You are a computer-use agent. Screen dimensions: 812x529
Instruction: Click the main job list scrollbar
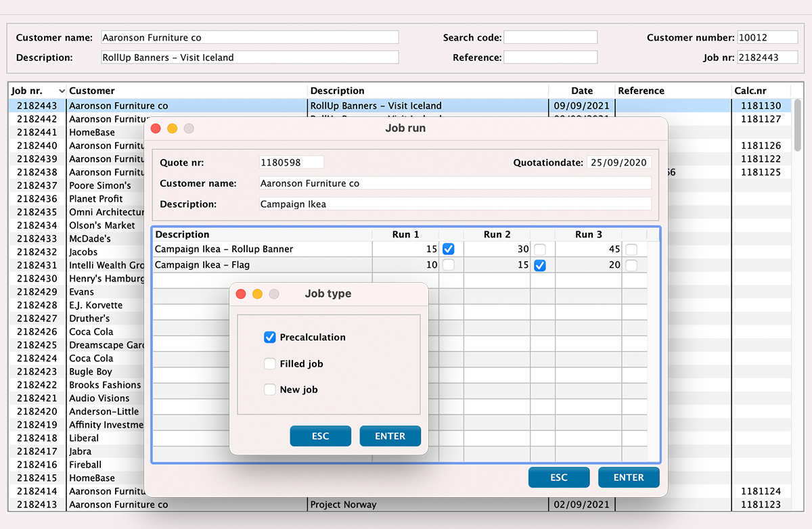point(797,125)
